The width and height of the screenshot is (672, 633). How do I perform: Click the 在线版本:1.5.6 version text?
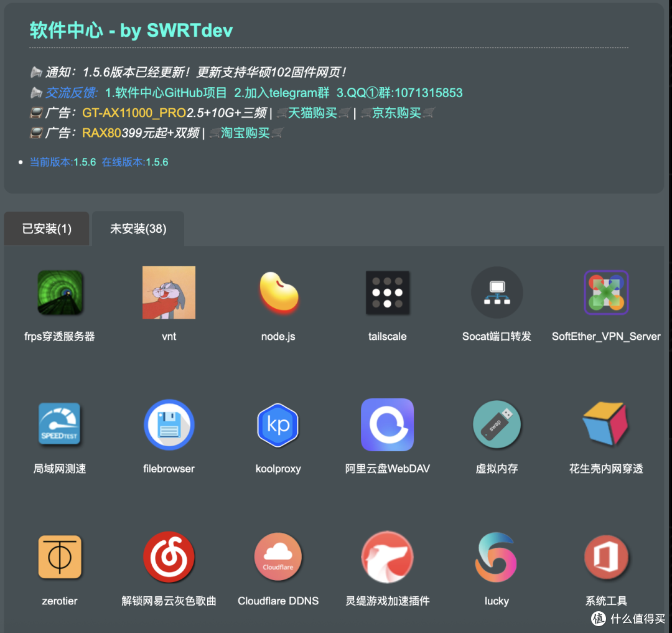(135, 162)
